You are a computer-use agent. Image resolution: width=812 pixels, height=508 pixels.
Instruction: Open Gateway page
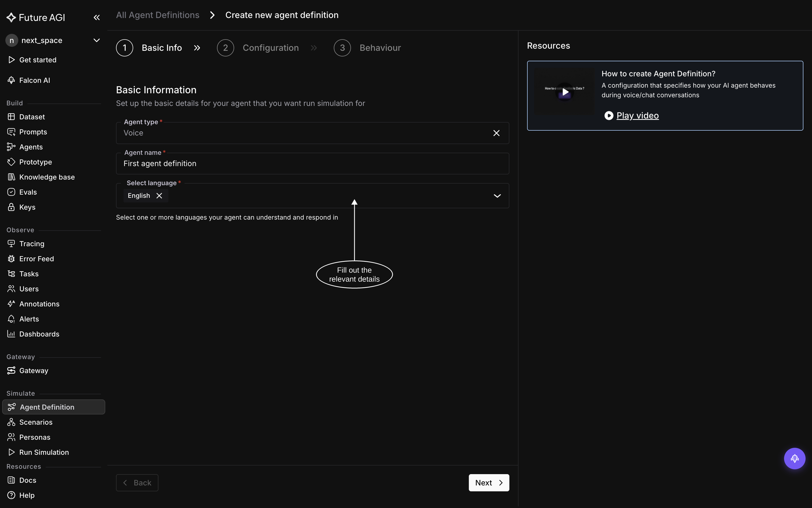34,371
